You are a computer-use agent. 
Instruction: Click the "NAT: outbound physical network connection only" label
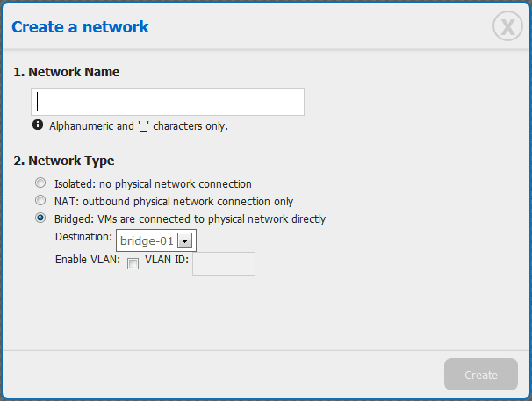174,202
